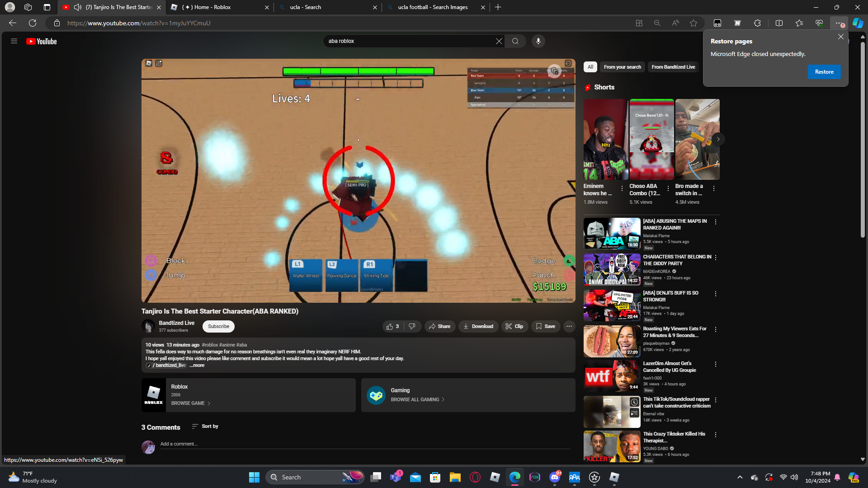Download the video

tap(479, 326)
